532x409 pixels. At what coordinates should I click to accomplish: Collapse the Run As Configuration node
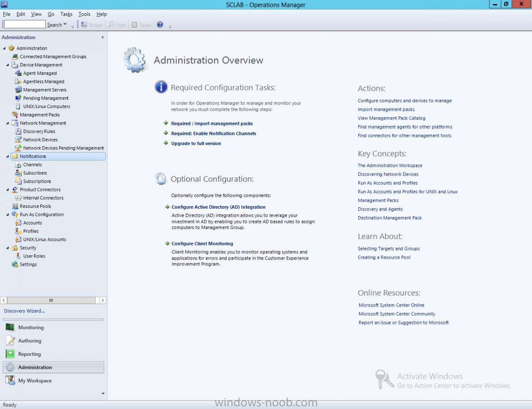tap(8, 214)
